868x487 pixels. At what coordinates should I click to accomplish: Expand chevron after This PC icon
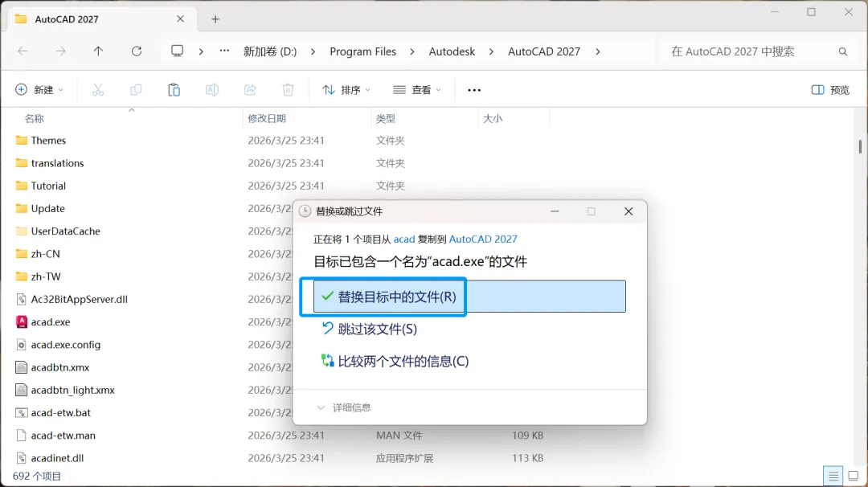(201, 51)
